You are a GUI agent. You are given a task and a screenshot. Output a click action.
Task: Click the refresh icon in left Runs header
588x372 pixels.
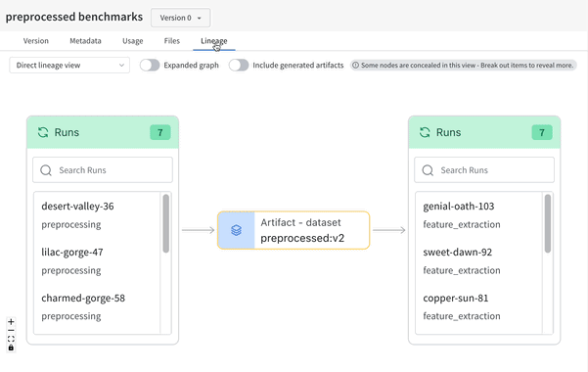click(x=43, y=132)
